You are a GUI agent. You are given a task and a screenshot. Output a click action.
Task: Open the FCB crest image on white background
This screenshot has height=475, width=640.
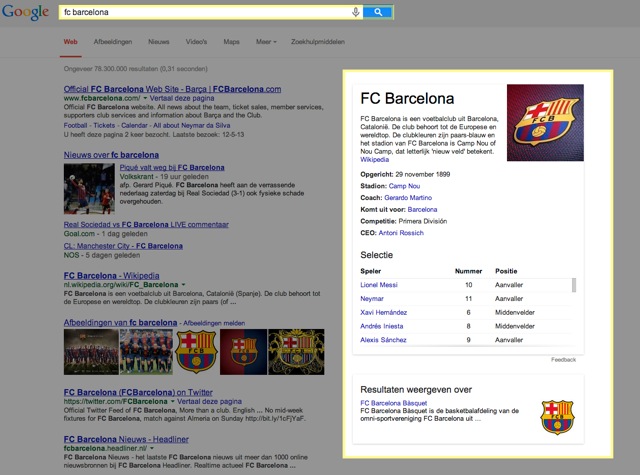click(x=196, y=352)
